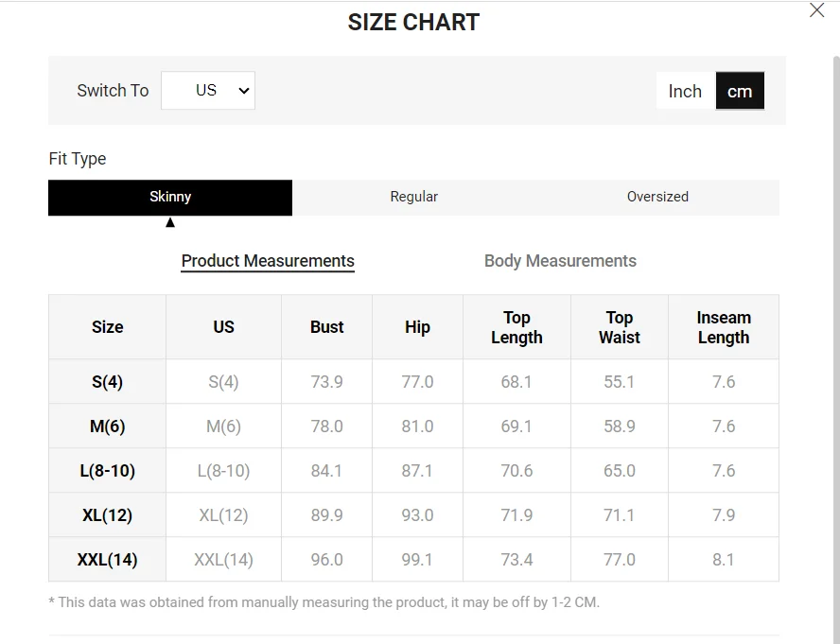
Task: Select the XXL(14) size row
Action: coord(413,559)
